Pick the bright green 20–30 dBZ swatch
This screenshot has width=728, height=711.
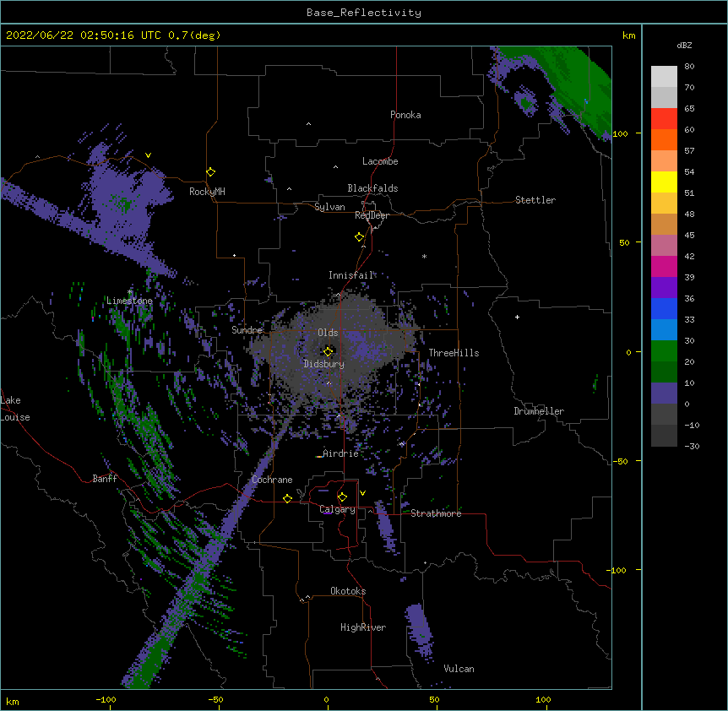tap(664, 351)
